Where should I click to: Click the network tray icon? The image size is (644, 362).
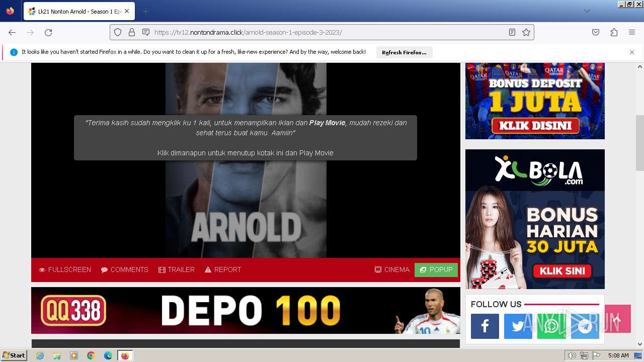[584, 355]
